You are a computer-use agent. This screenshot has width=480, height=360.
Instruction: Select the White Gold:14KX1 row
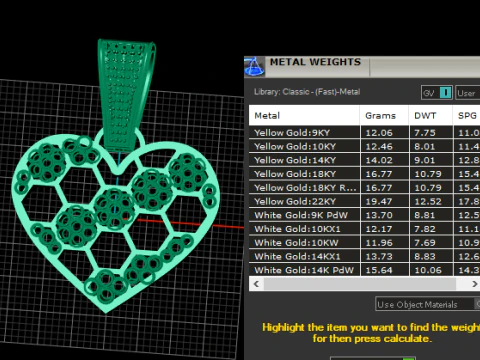(365, 256)
